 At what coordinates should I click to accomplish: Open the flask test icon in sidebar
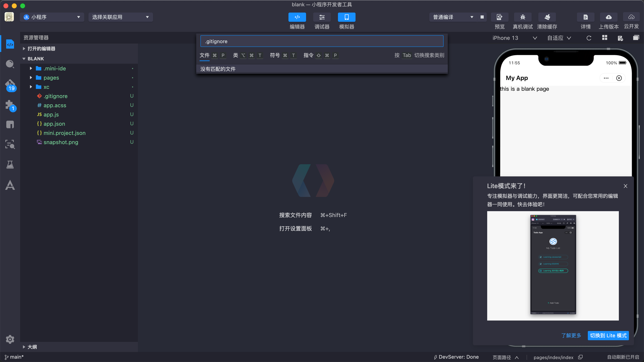point(10,164)
